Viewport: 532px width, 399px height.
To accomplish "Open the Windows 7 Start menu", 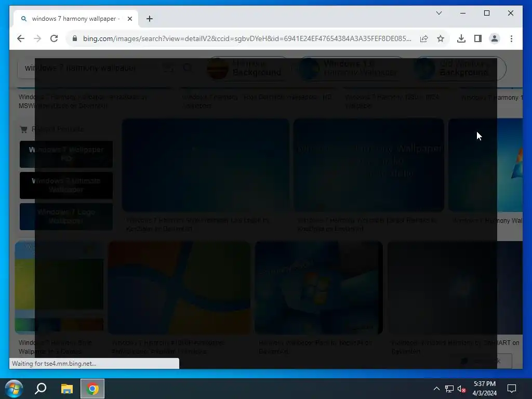I will click(x=14, y=389).
